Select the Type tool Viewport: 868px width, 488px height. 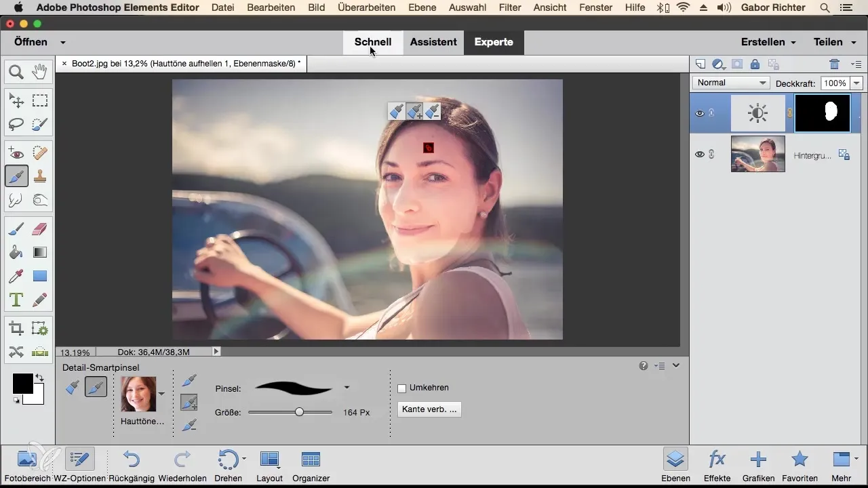click(x=16, y=299)
